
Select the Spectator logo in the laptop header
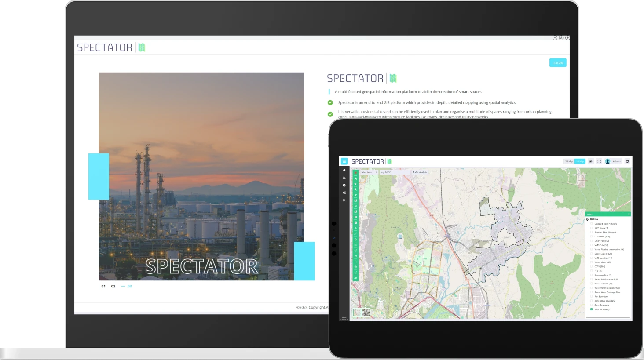111,47
